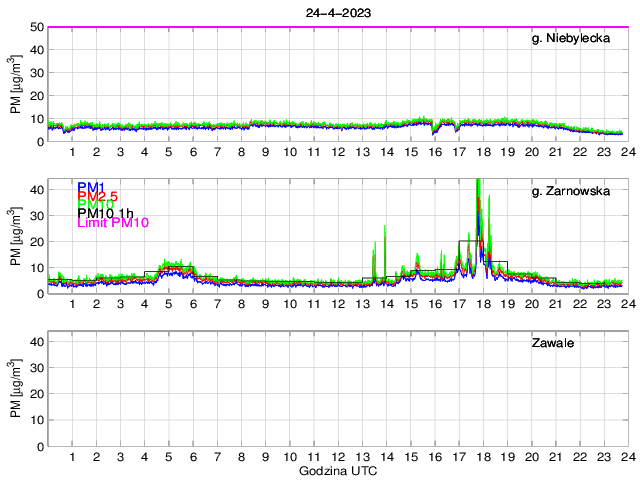Click the dip near hour 16 in Niebylecka plot
This screenshot has width=640, height=480.
[x=434, y=130]
